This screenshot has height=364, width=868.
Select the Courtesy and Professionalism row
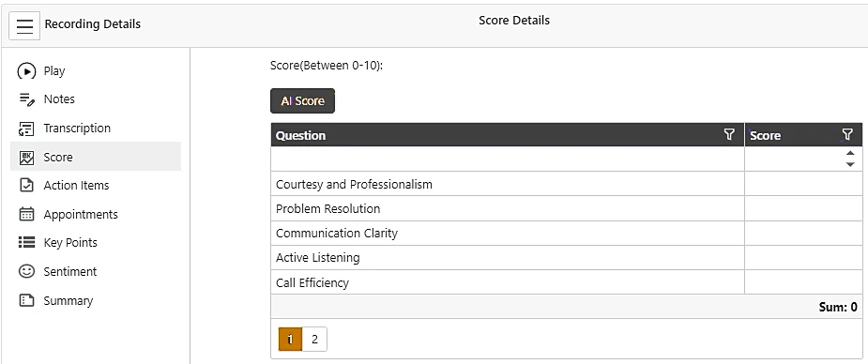click(x=566, y=184)
